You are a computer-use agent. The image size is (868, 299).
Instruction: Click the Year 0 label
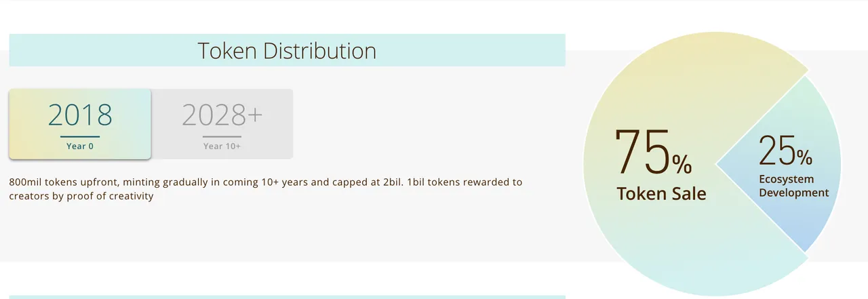pos(80,146)
